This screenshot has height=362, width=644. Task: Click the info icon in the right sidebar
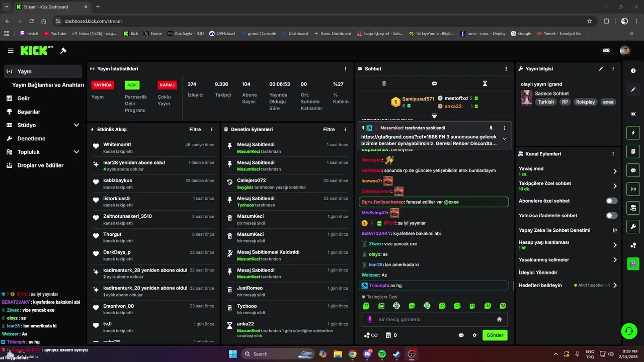pos(633,71)
